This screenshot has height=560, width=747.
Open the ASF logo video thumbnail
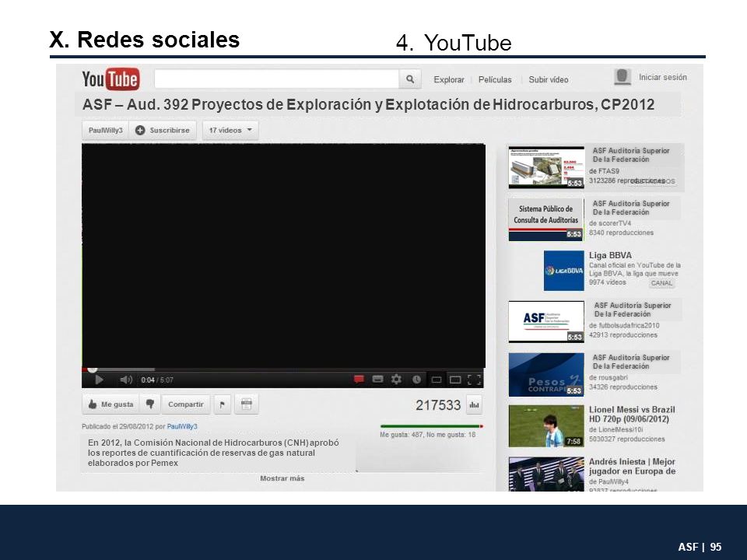coord(546,321)
